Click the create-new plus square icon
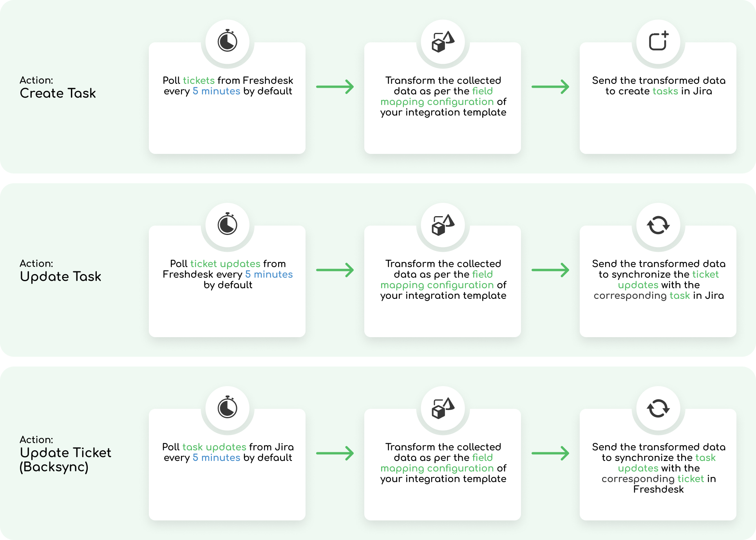Viewport: 756px width, 540px height. tap(658, 41)
